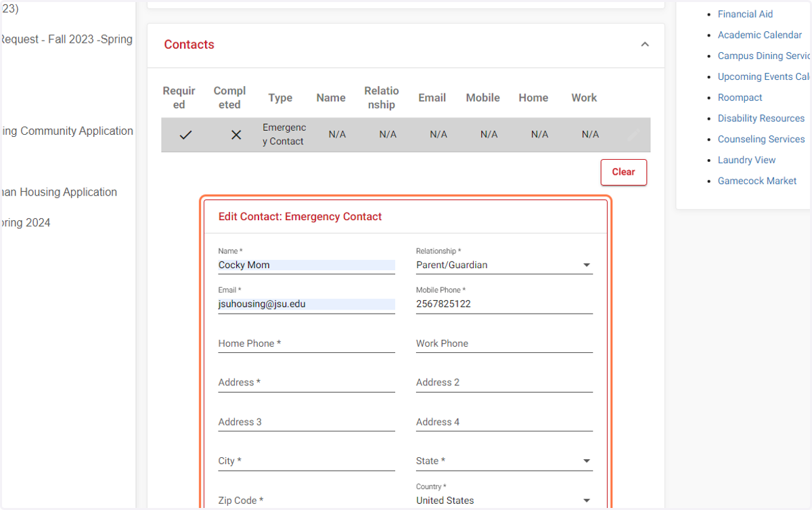This screenshot has height=510, width=812.
Task: Click the Zip Code input field
Action: point(307,501)
